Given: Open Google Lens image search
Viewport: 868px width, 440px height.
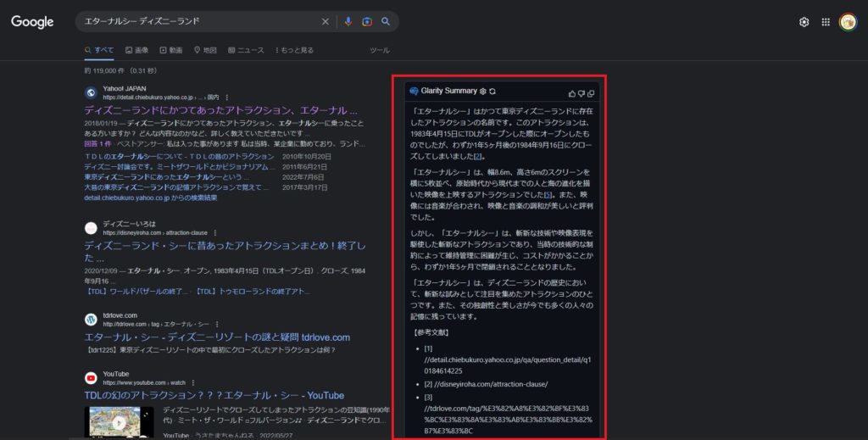Looking at the screenshot, I should [x=367, y=21].
